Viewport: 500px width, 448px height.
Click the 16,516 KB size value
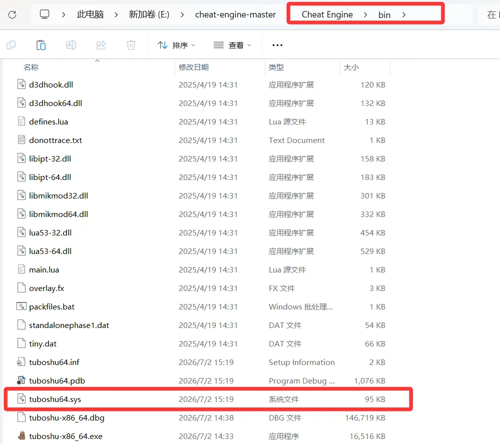pos(367,436)
